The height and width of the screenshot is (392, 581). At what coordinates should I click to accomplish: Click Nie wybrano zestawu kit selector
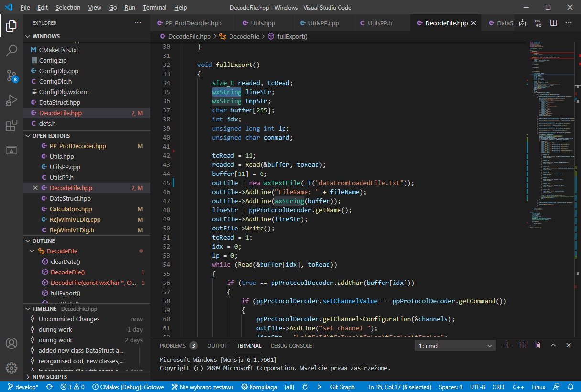[x=202, y=387]
